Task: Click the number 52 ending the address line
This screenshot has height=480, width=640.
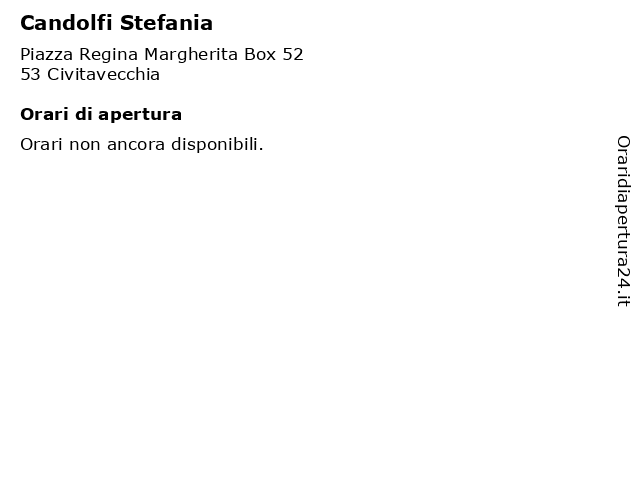Action: click(x=293, y=54)
